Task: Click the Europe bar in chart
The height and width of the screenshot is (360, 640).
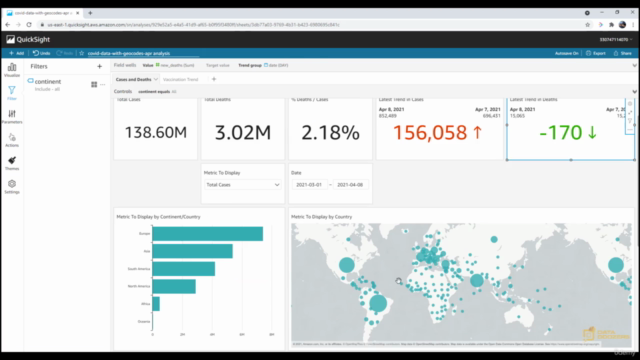Action: coord(207,234)
